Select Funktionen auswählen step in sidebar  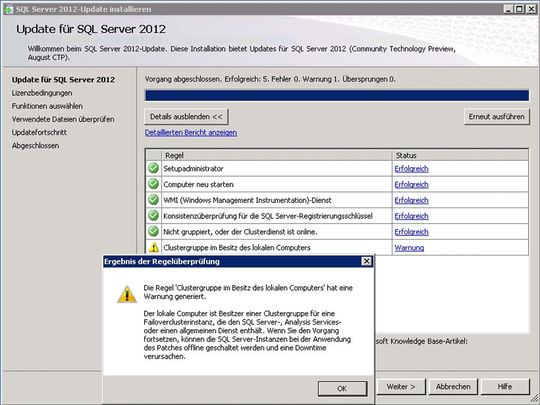pos(47,106)
